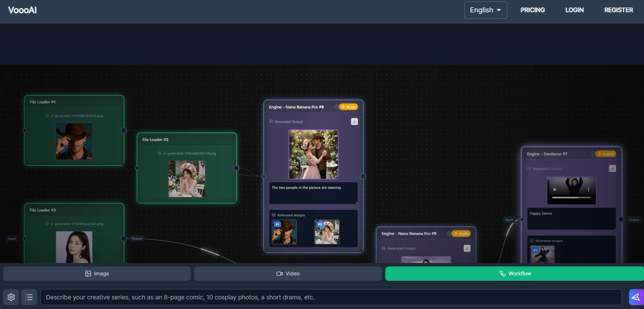Image resolution: width=644 pixels, height=309 pixels.
Task: Click the 10 pts badge on Engine #8
Action: [349, 107]
